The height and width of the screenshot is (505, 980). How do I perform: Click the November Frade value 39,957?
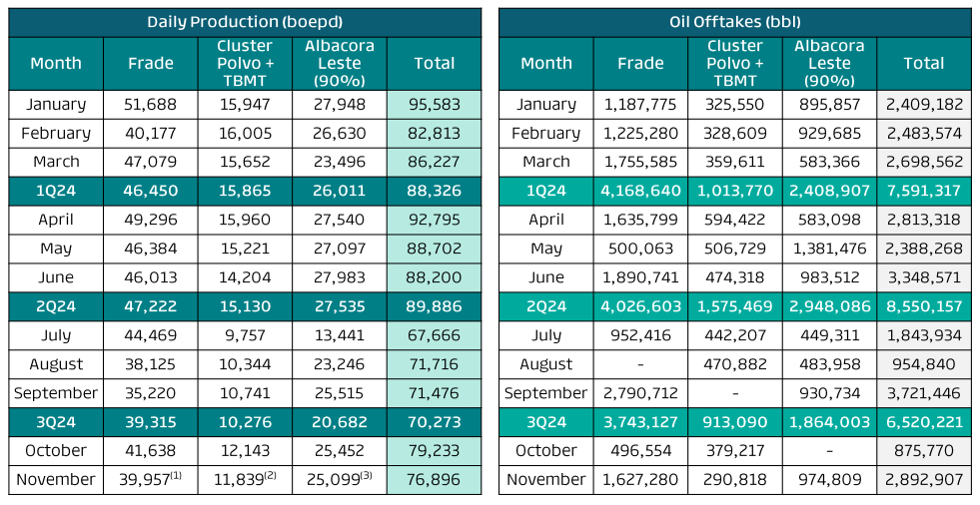tap(146, 480)
